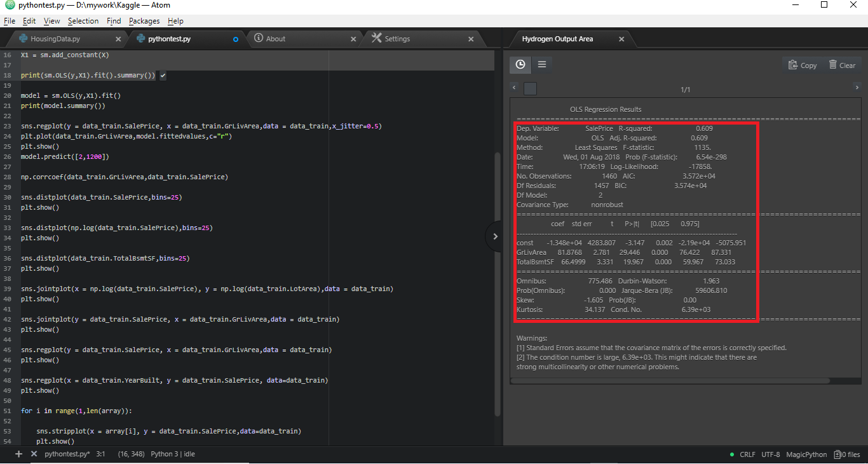Viewport: 868px width, 464px height.
Task: Click the plus icon in the status bar
Action: point(18,454)
